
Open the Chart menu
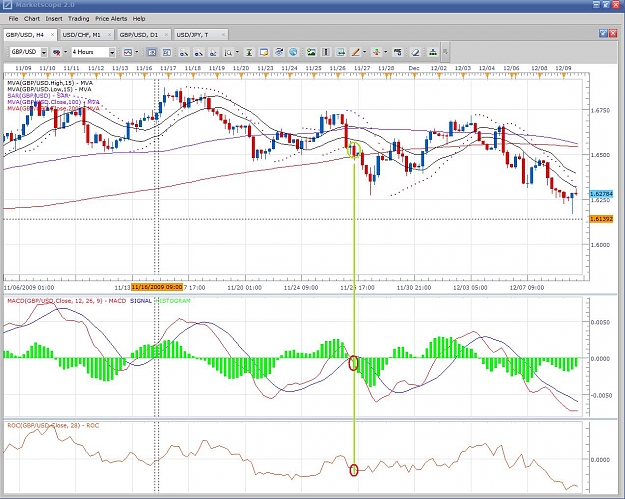[32, 19]
